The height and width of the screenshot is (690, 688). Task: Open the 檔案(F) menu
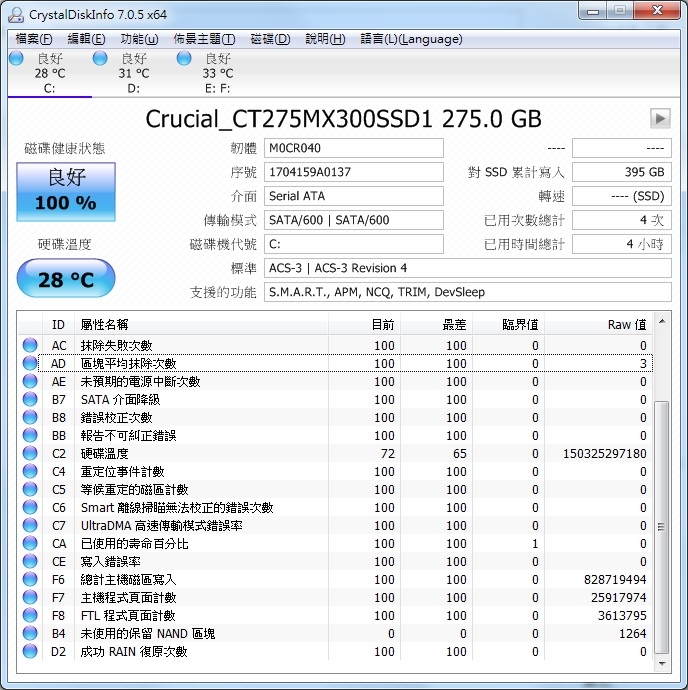[x=34, y=39]
